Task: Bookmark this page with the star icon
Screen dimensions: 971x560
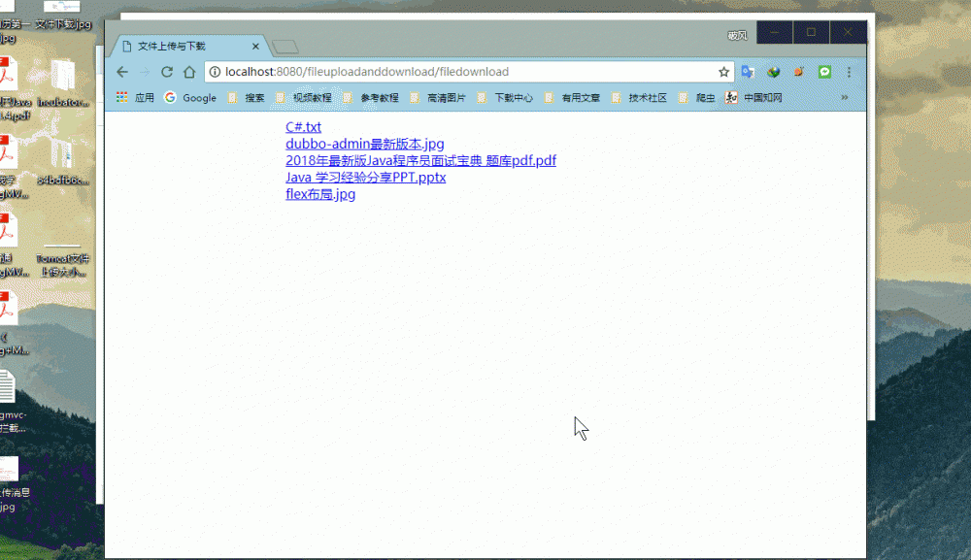Action: [723, 71]
